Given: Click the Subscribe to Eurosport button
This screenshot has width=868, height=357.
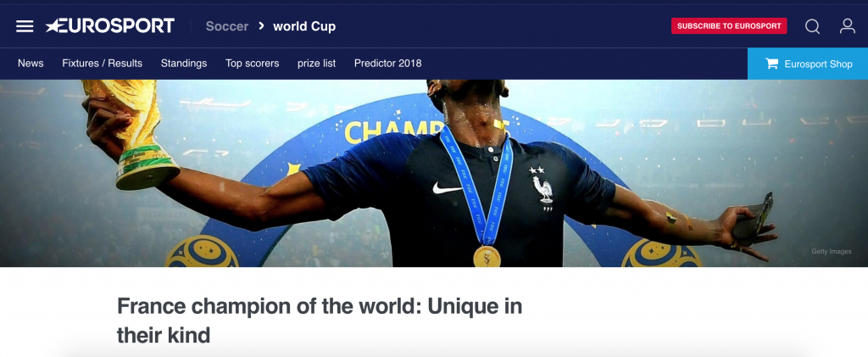Looking at the screenshot, I should pos(729,26).
